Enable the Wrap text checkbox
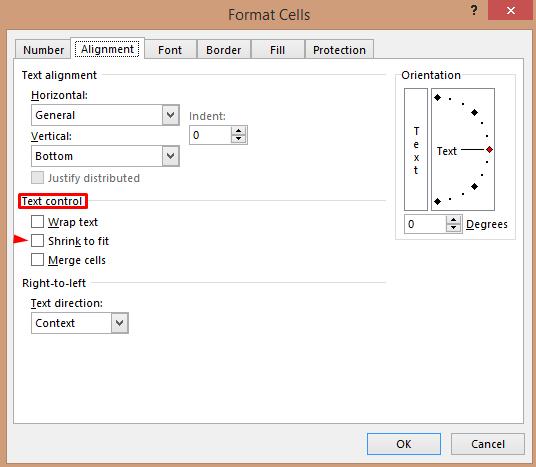This screenshot has width=536, height=467. 37,222
